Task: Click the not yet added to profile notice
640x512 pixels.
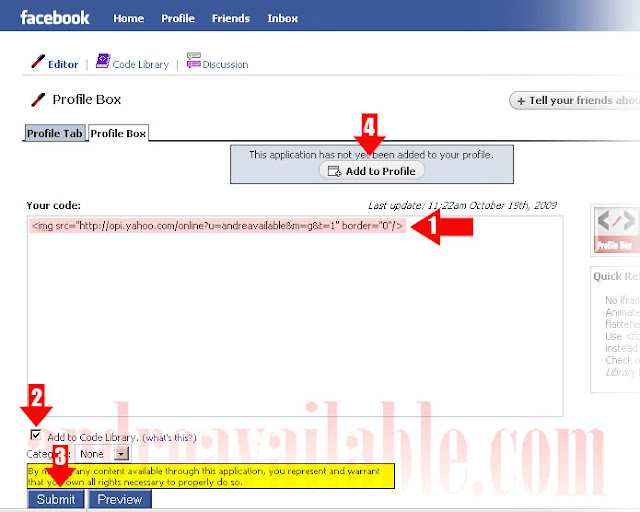Action: [371, 155]
